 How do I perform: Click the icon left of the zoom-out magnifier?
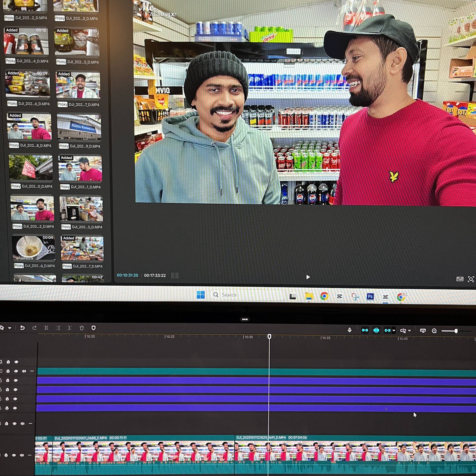pyautogui.click(x=423, y=331)
